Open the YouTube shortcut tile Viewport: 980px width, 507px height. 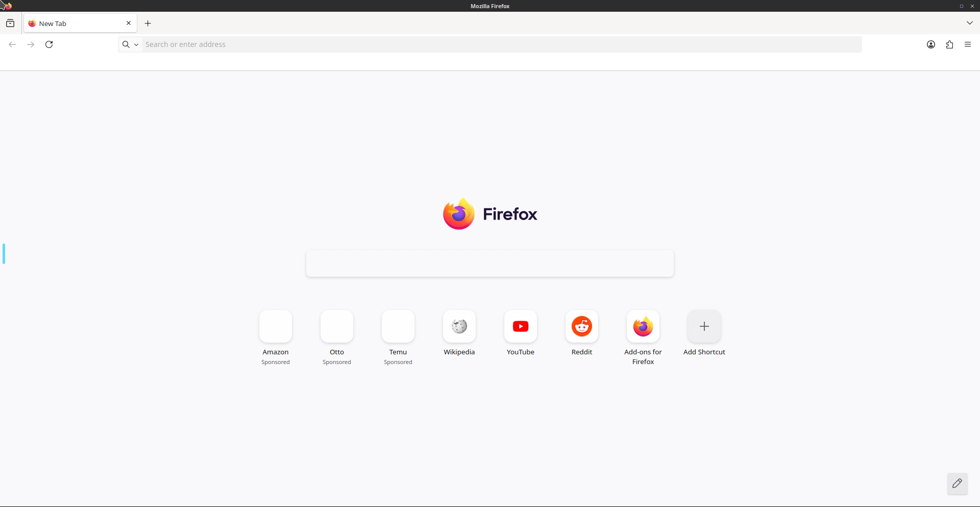tap(520, 327)
